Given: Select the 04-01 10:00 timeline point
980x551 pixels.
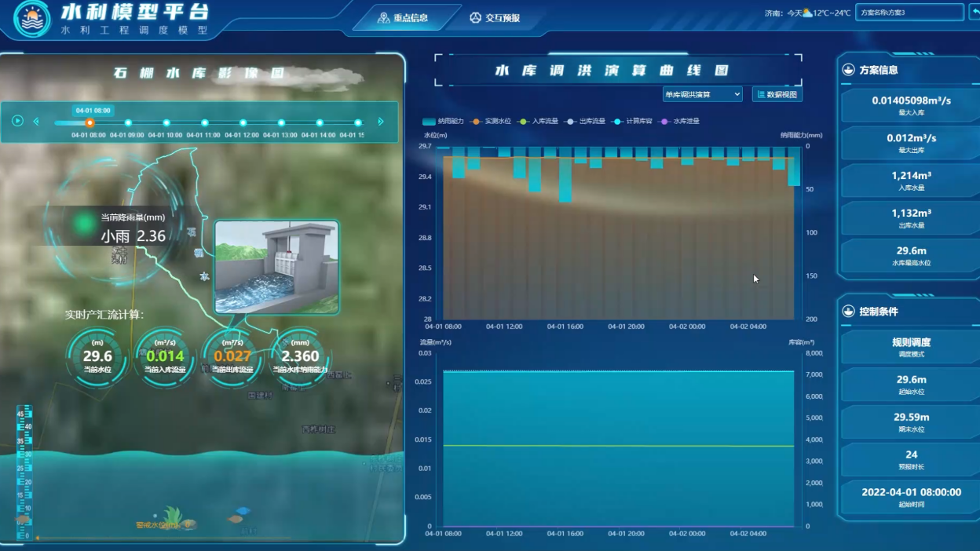Looking at the screenshot, I should (x=166, y=122).
